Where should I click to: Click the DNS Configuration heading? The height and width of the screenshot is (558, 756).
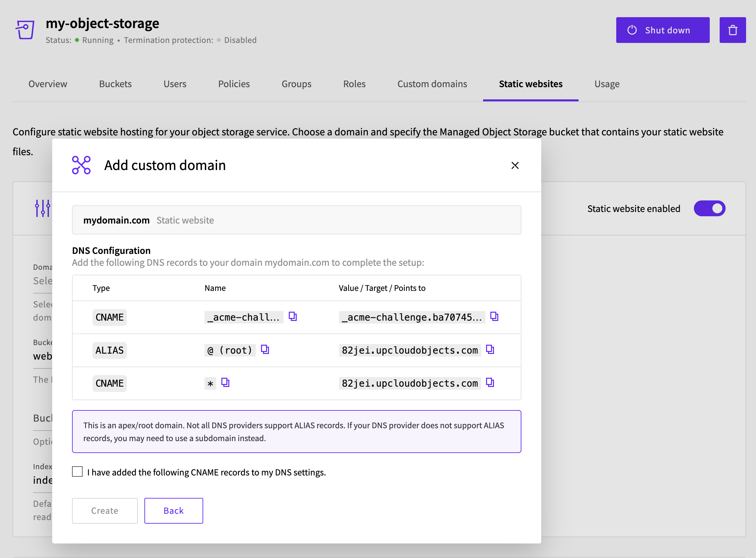(111, 250)
